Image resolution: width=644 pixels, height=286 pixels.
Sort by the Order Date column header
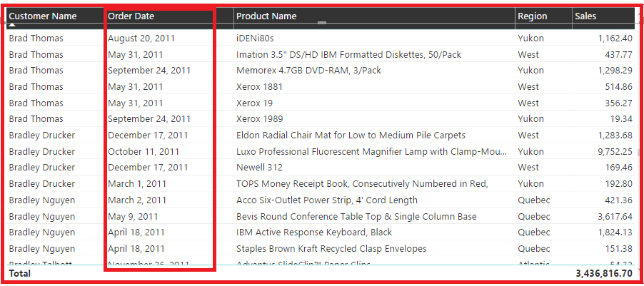131,16
